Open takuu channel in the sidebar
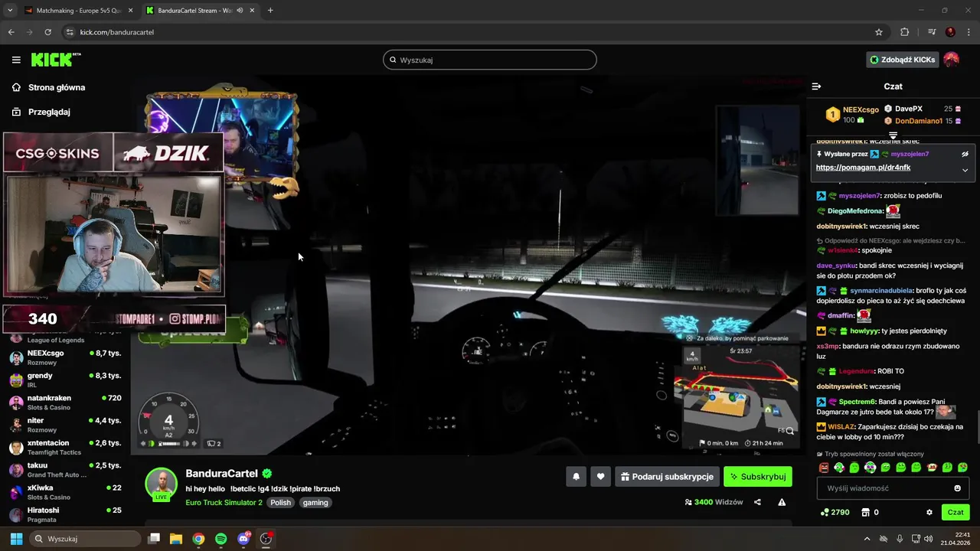The image size is (980, 551). (x=65, y=470)
